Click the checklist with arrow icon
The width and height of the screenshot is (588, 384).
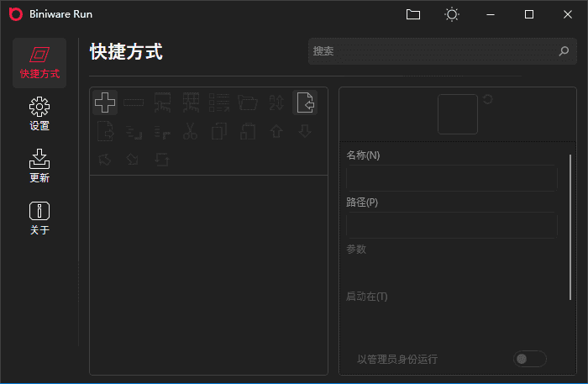219,103
